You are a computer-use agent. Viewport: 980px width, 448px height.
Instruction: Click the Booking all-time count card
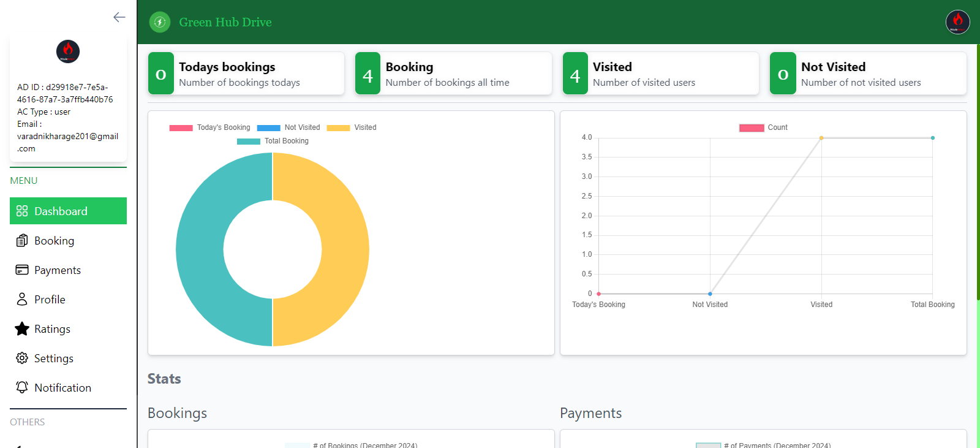coord(453,74)
